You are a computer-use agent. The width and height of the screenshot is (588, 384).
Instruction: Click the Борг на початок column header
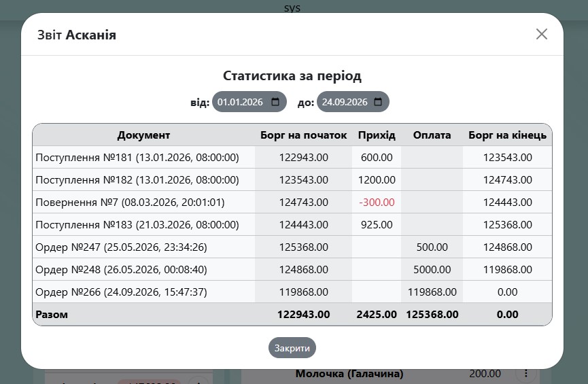click(x=303, y=135)
